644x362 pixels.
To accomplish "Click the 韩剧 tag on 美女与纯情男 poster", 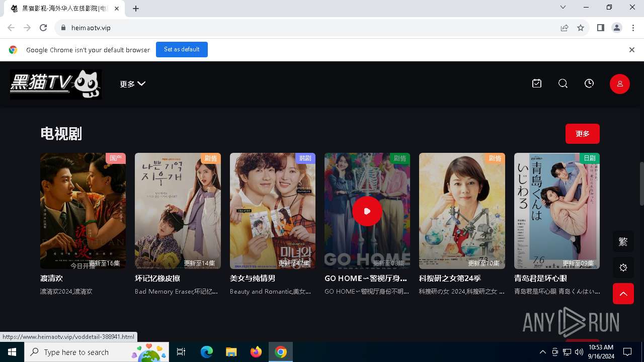I will (305, 158).
